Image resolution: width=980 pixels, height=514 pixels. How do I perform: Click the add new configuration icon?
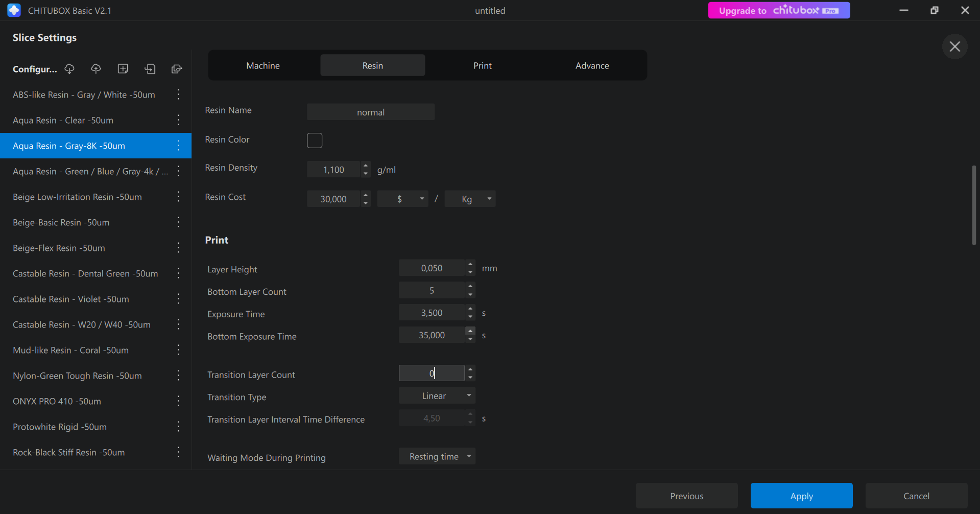(123, 68)
